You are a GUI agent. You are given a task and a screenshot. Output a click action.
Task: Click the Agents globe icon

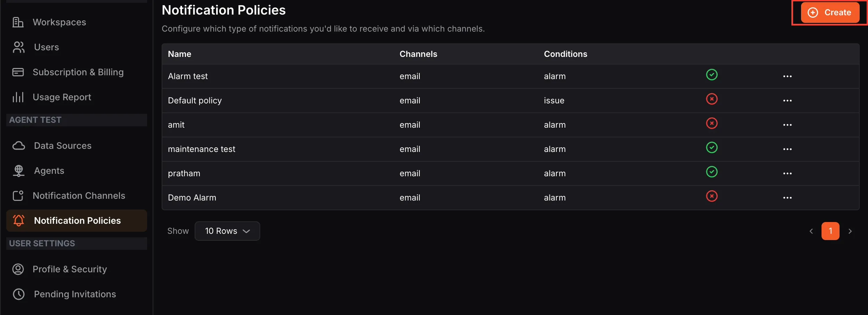(19, 171)
